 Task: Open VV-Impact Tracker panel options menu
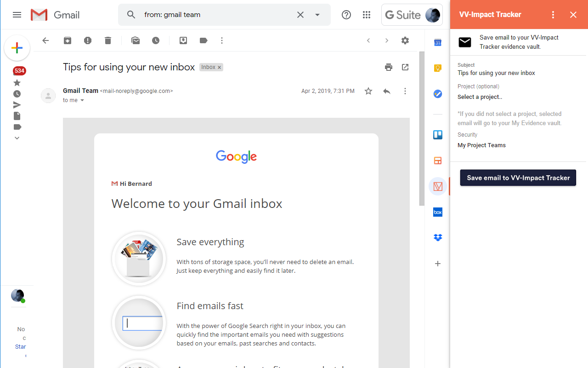point(553,15)
